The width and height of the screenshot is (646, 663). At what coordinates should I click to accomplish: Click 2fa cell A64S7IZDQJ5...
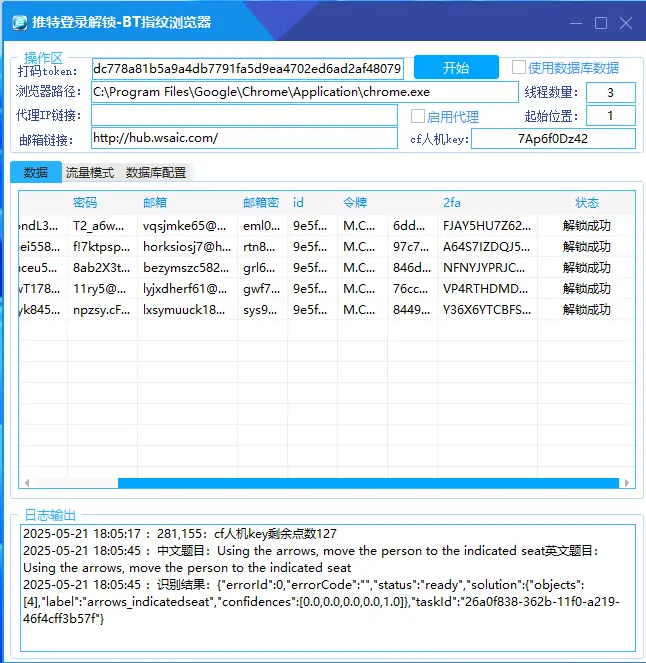coord(487,247)
